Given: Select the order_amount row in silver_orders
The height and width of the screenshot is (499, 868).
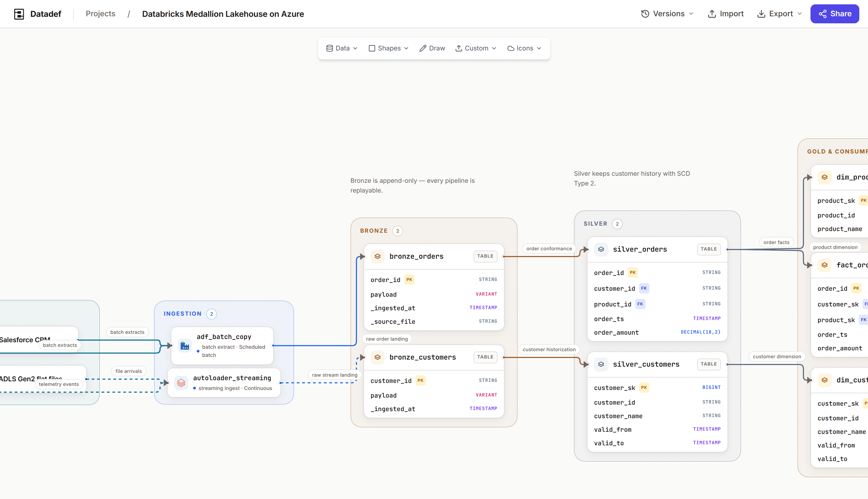Looking at the screenshot, I should pos(657,332).
